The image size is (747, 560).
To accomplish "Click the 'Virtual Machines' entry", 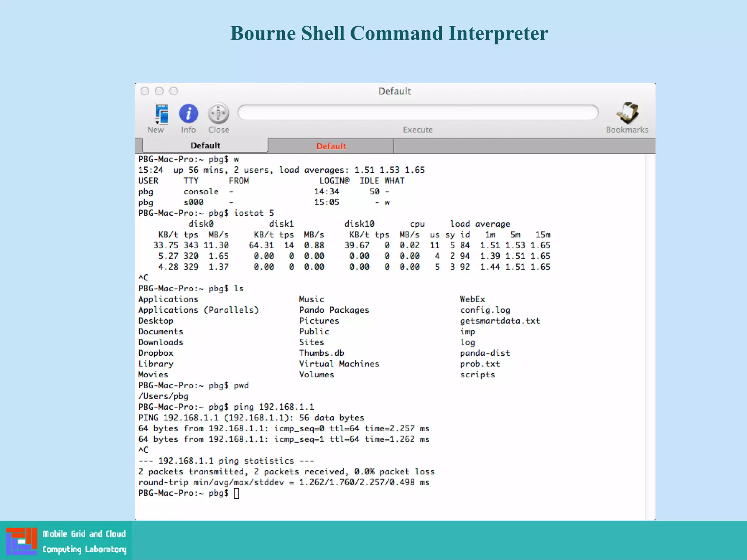I will tap(339, 364).
